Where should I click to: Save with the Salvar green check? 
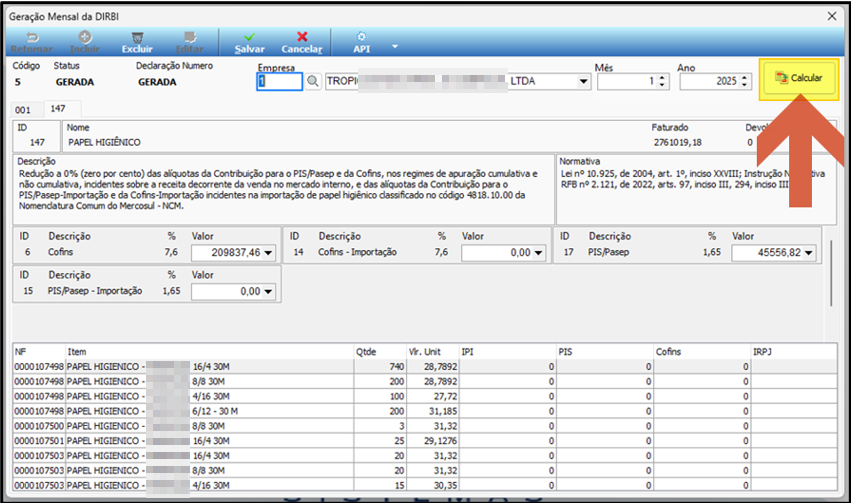249,42
